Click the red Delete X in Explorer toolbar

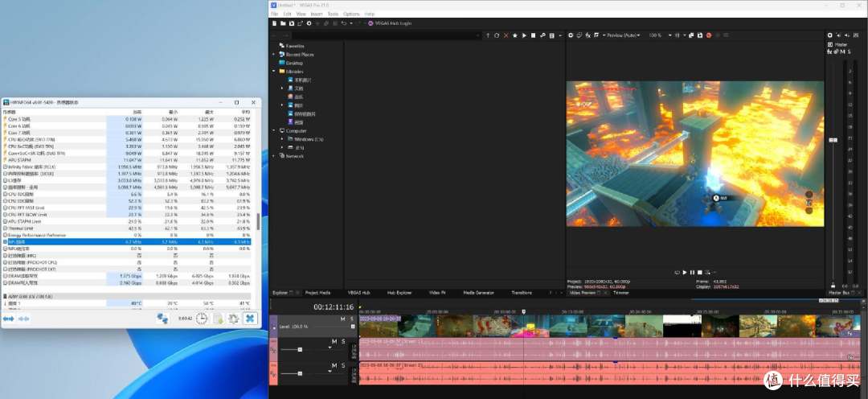point(506,35)
